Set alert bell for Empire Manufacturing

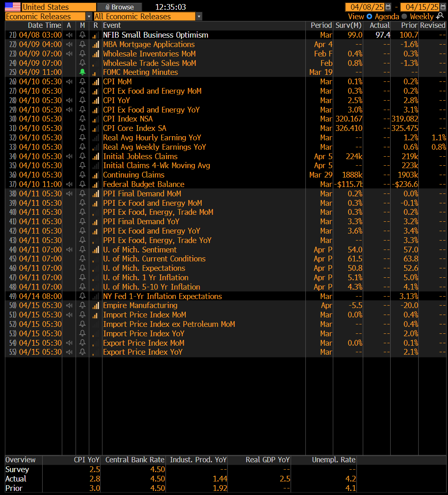click(x=82, y=306)
